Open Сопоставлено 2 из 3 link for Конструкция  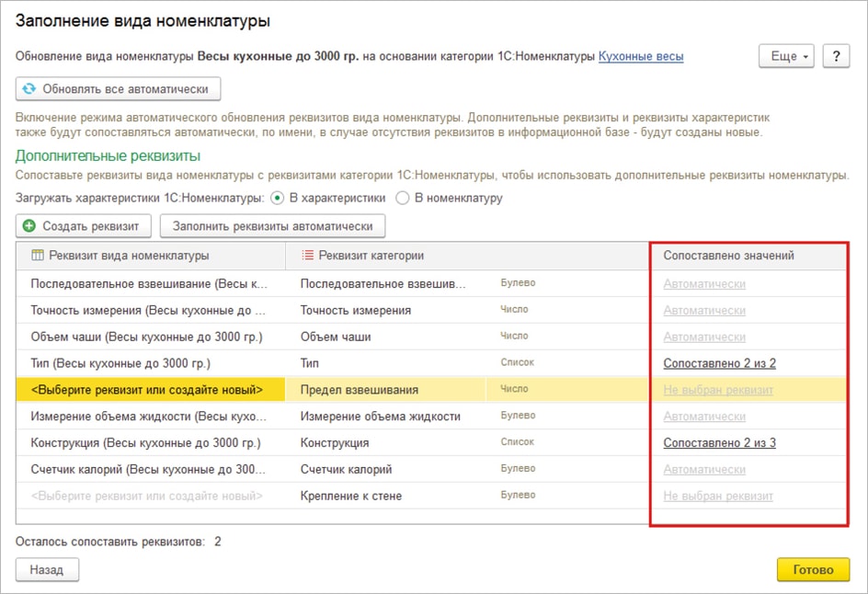719,443
